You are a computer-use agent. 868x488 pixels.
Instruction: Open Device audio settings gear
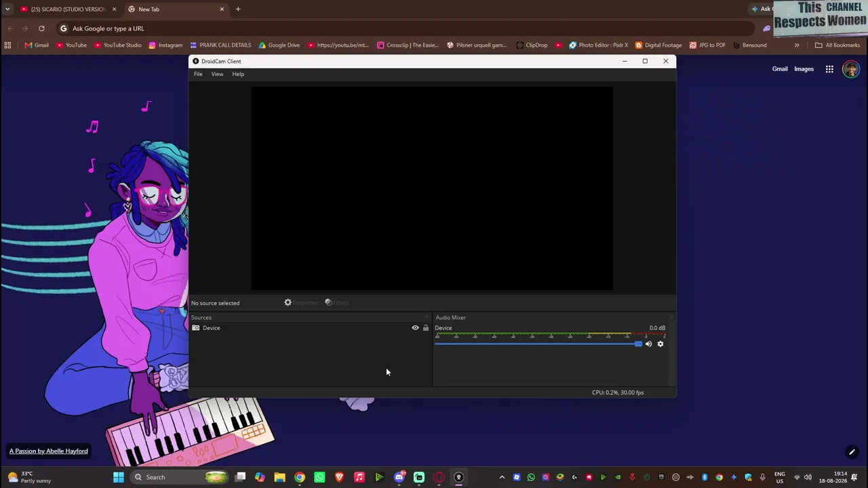(x=660, y=344)
